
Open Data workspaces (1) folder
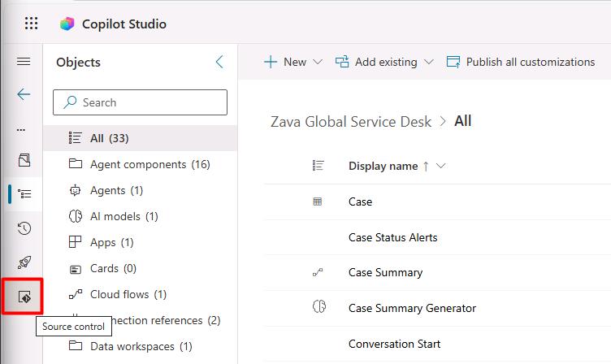[141, 346]
